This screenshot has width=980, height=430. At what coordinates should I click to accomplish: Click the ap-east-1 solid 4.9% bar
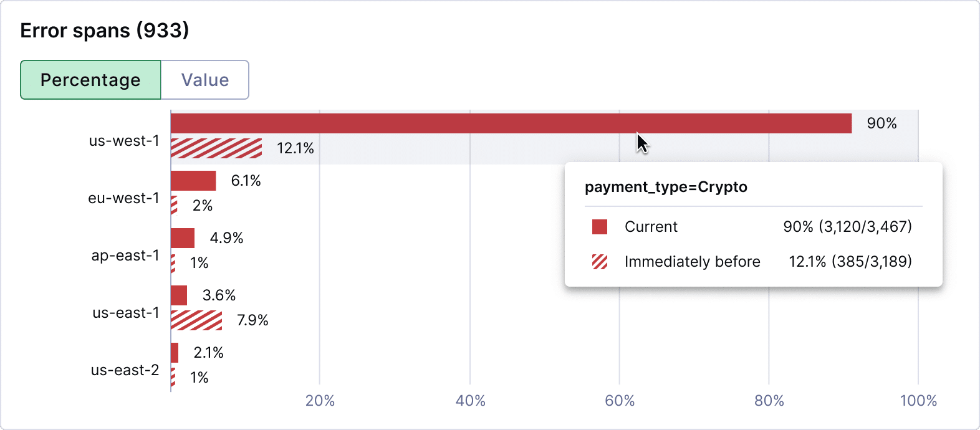point(183,238)
